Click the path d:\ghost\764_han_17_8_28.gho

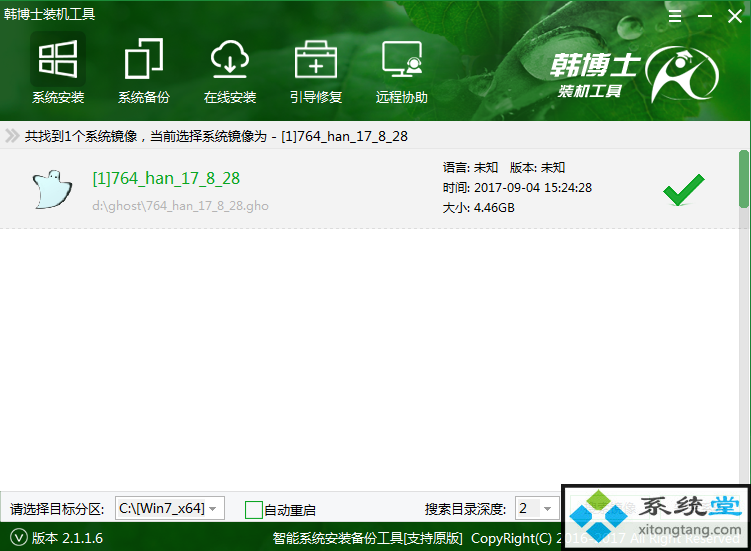click(180, 206)
